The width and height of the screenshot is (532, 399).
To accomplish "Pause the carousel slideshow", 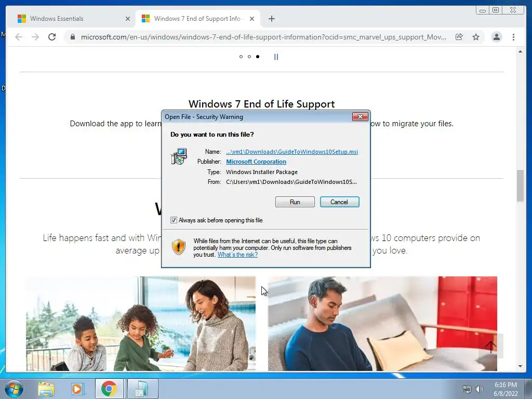I will pos(276,57).
